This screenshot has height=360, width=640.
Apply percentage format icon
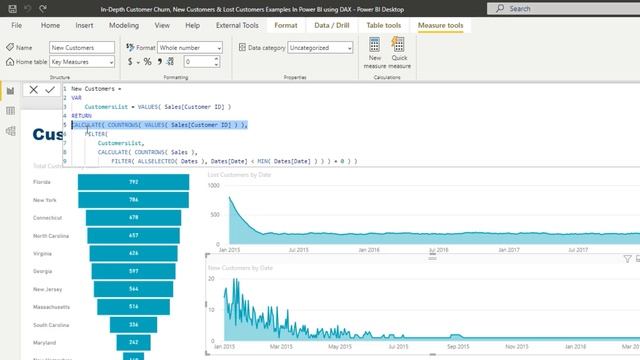[x=148, y=62]
